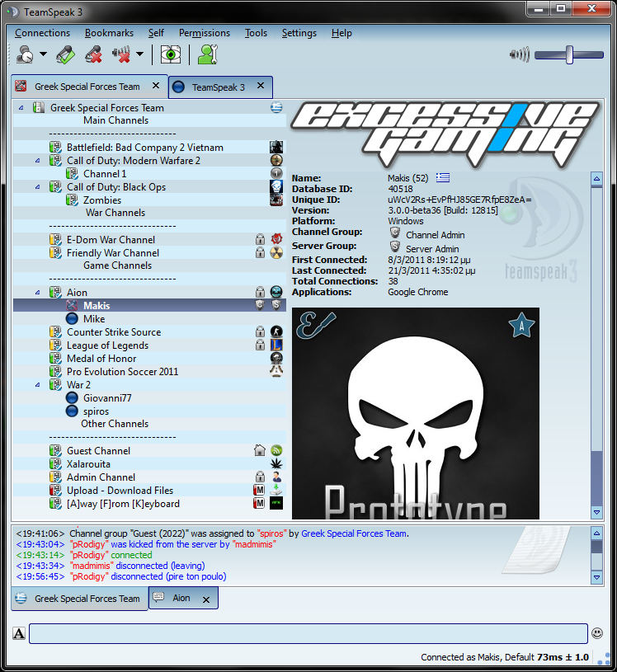Close the TeamSpeak 3 server tab
Screen dimensions: 617x672
261,86
